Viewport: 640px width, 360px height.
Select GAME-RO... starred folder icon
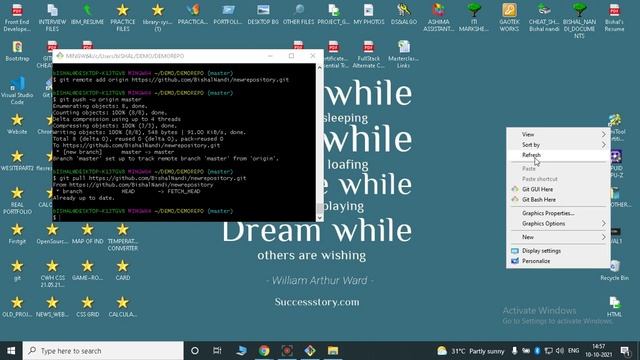tap(87, 270)
